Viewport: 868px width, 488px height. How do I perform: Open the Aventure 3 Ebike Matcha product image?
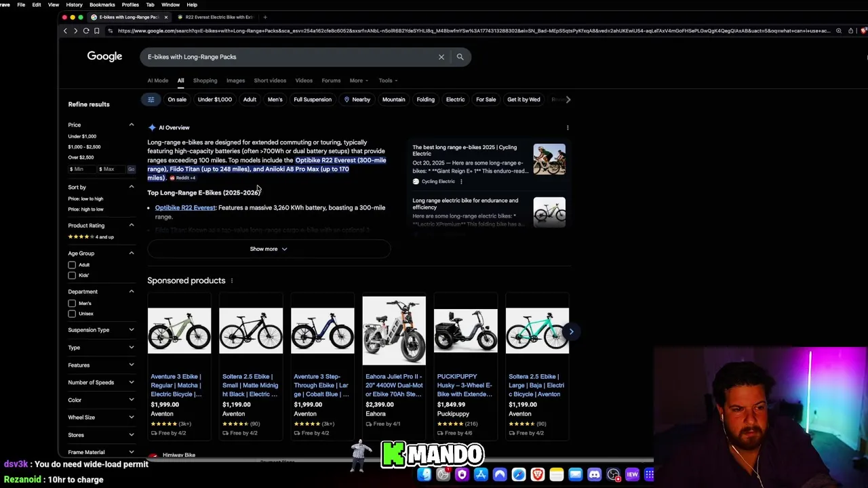pyautogui.click(x=179, y=331)
